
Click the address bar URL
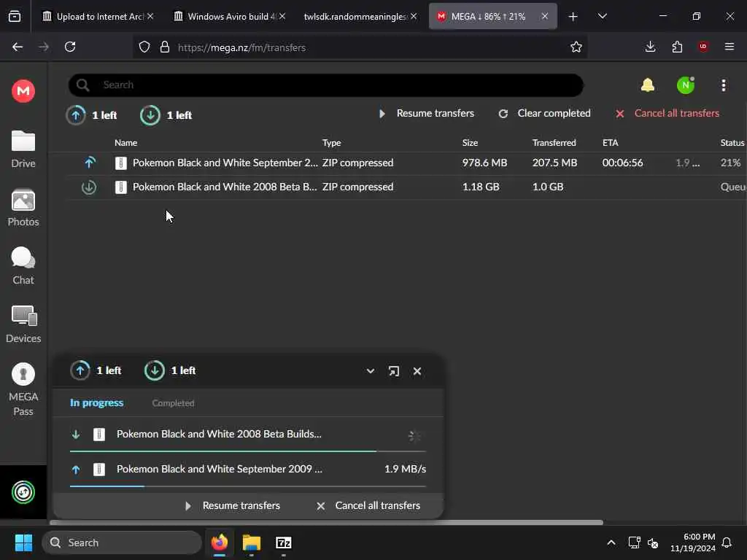pos(241,47)
